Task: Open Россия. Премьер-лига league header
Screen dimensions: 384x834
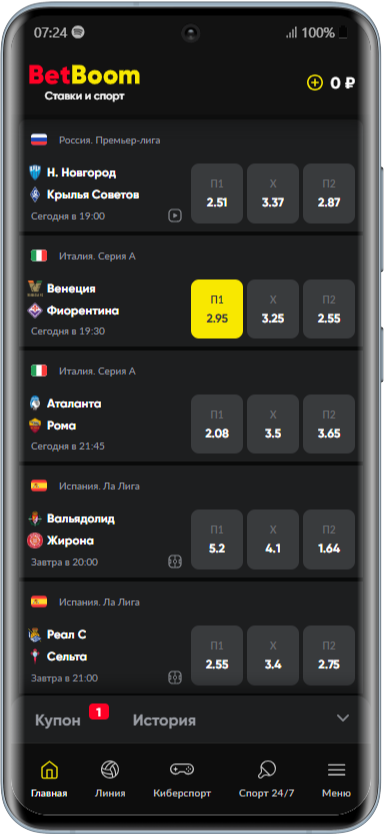Action: point(110,140)
